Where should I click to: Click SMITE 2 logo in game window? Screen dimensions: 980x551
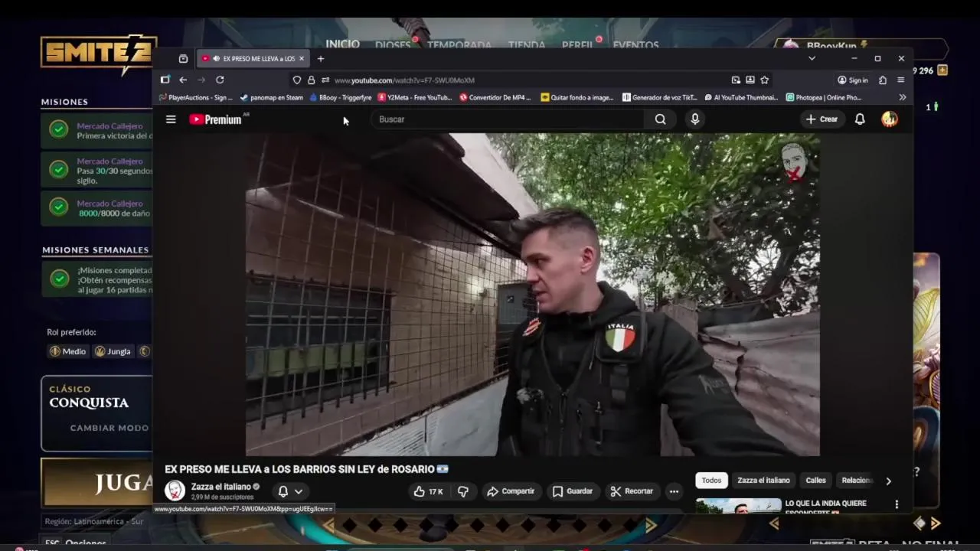97,54
